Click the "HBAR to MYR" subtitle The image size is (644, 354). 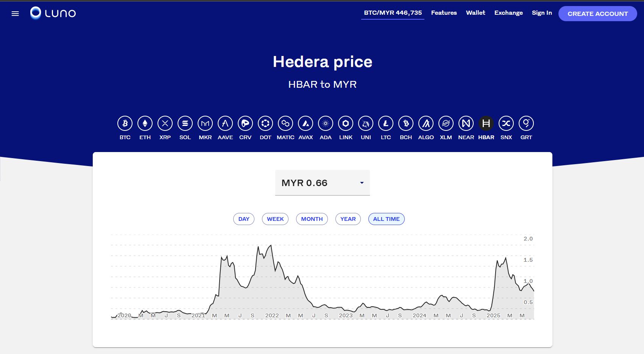tap(323, 84)
